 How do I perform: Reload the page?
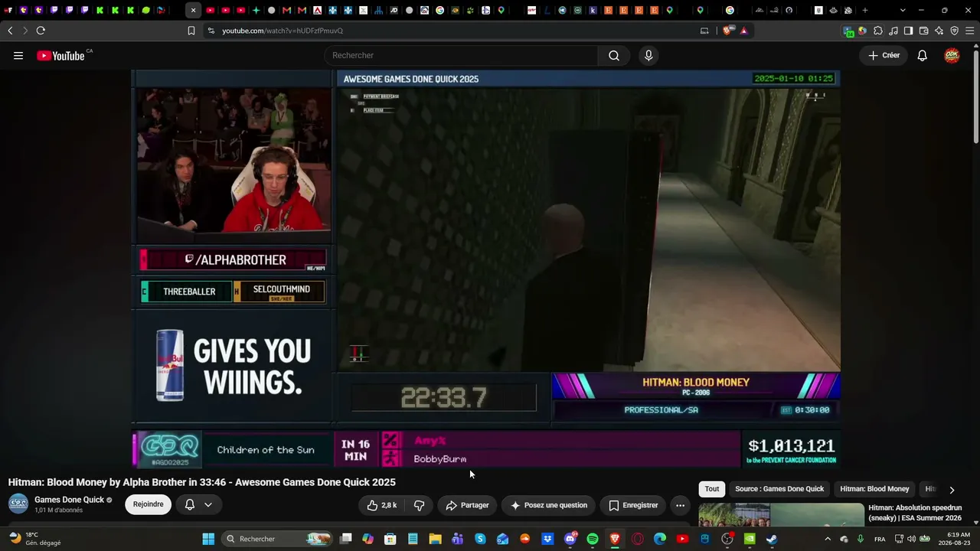point(41,31)
